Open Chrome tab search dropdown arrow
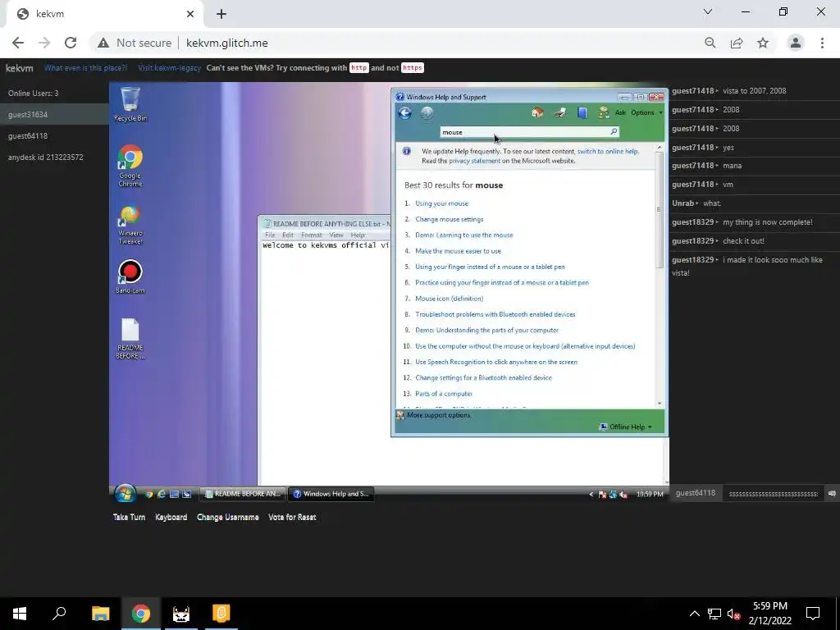Viewport: 840px width, 630px height. [x=708, y=11]
